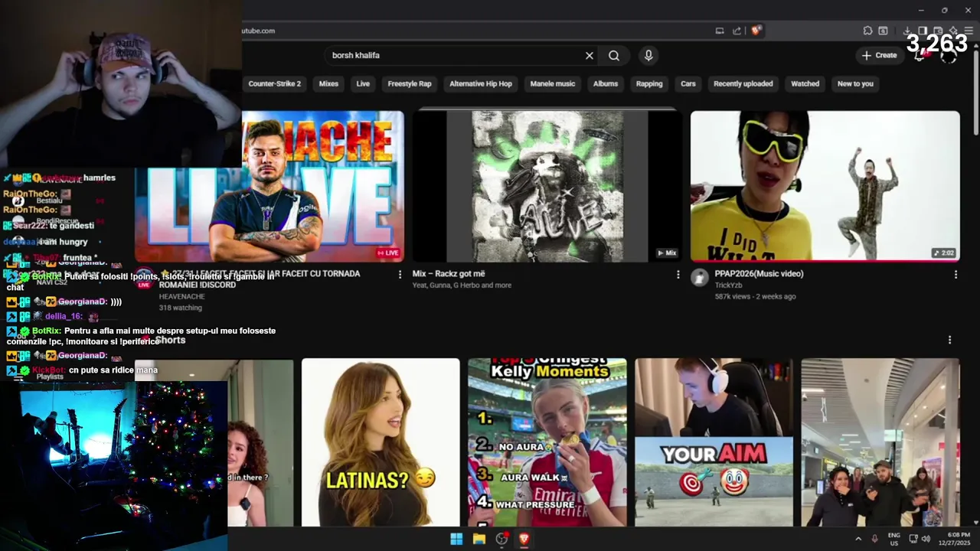Viewport: 980px width, 551px height.
Task: Open the Shorts section three-dot menu
Action: pos(949,340)
